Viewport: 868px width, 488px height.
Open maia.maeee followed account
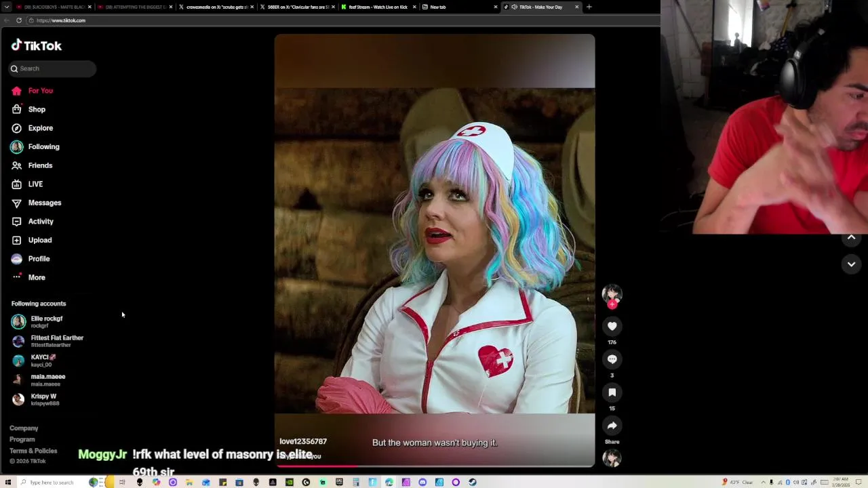coord(39,380)
